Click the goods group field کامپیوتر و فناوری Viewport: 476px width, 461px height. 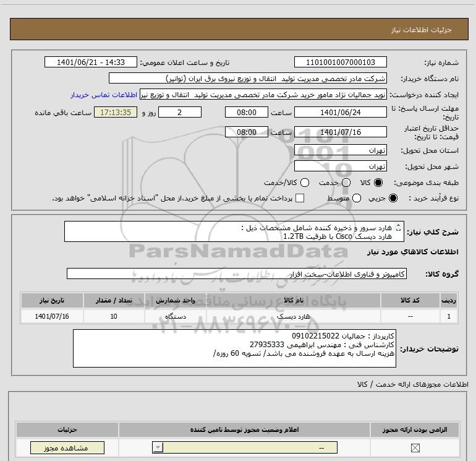click(237, 274)
